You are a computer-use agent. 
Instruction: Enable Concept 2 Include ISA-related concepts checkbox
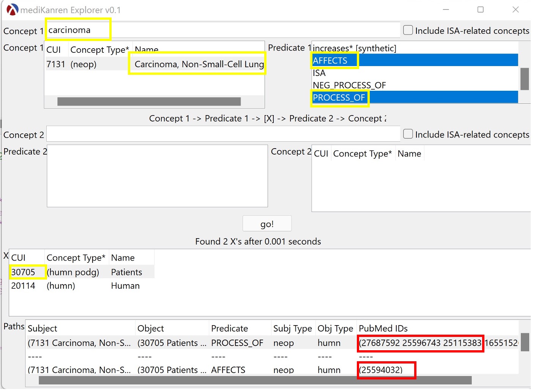(408, 134)
